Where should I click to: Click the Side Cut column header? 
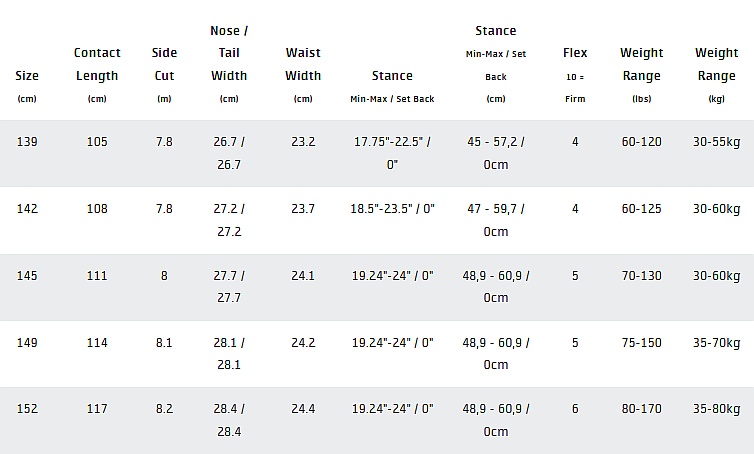pos(164,64)
